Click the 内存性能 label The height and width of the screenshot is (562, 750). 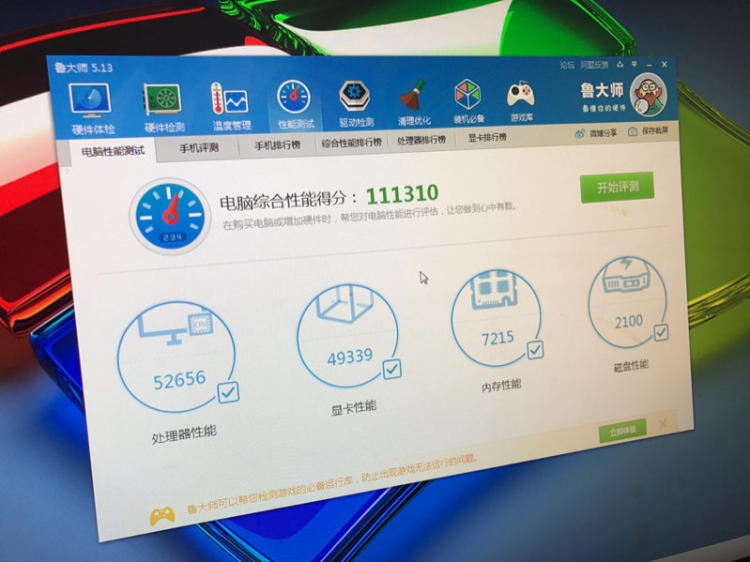coord(501,385)
